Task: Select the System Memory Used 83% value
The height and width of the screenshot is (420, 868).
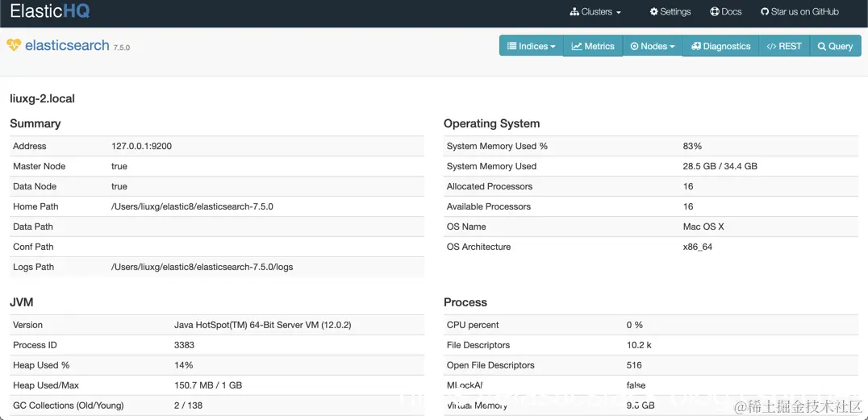Action: click(x=692, y=146)
